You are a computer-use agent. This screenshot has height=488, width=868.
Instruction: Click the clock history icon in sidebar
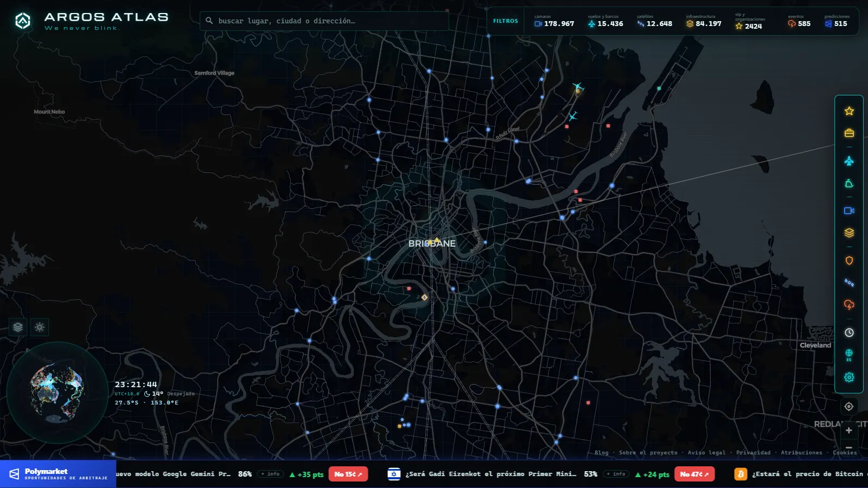coord(849,332)
